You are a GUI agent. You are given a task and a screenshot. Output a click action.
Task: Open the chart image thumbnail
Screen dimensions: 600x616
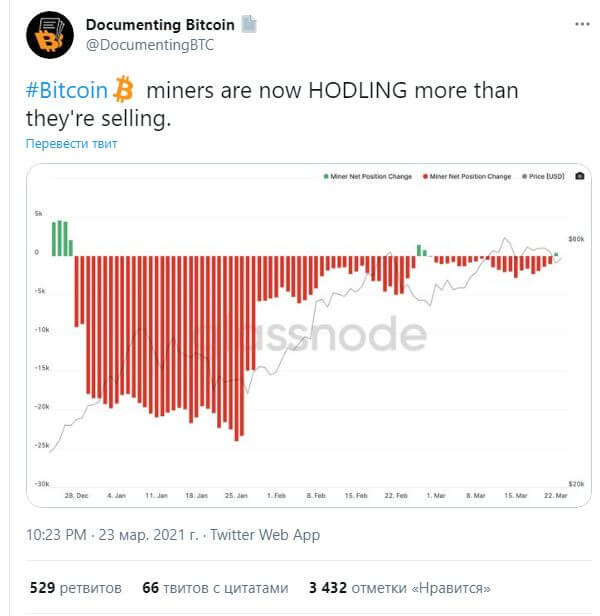pyautogui.click(x=308, y=335)
